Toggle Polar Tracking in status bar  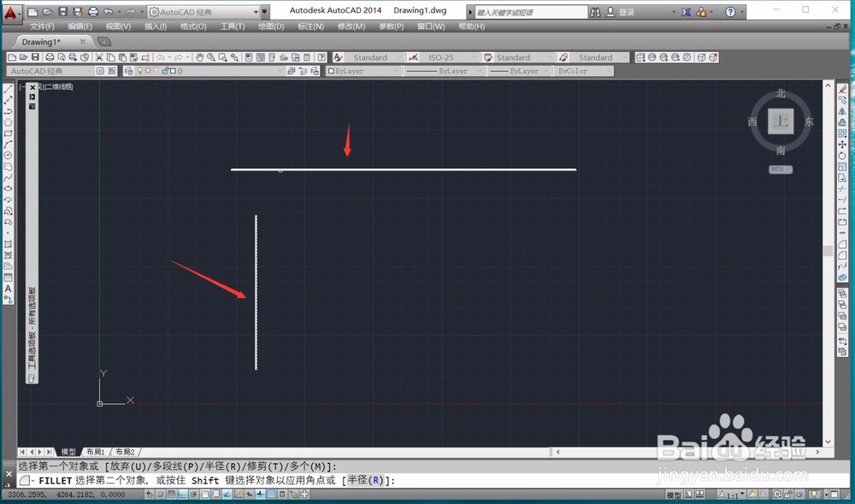[193, 495]
